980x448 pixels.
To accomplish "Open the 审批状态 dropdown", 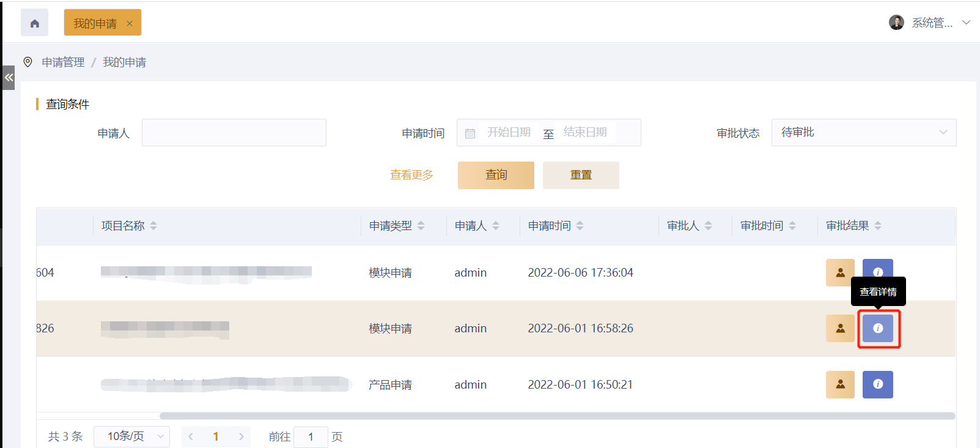I will [x=863, y=133].
